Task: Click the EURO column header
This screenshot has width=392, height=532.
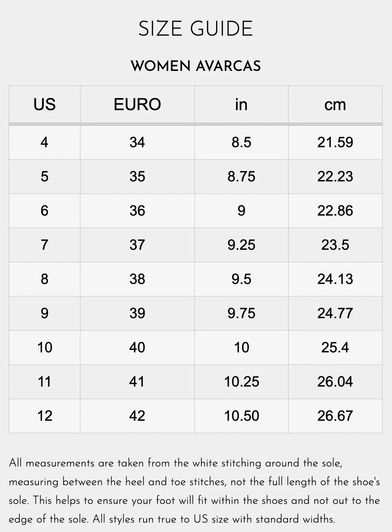Action: click(137, 105)
